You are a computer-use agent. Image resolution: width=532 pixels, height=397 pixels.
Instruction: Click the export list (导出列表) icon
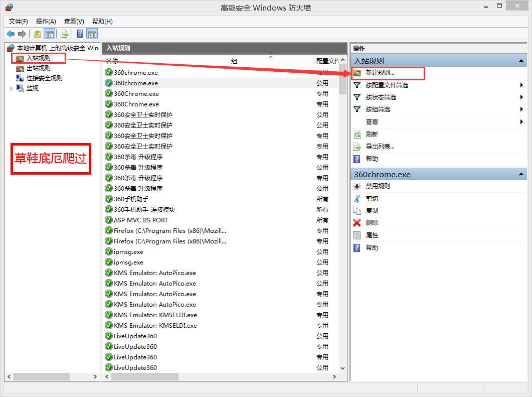(x=357, y=147)
